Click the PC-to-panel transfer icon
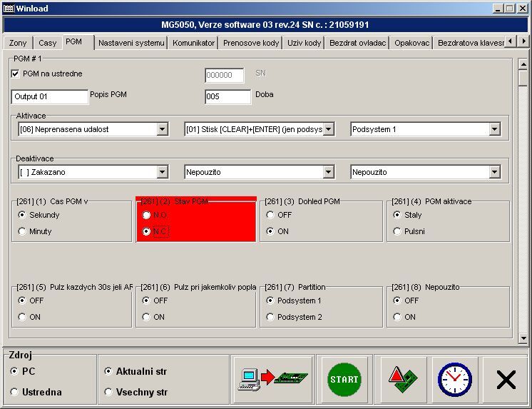532x409 pixels. click(272, 379)
